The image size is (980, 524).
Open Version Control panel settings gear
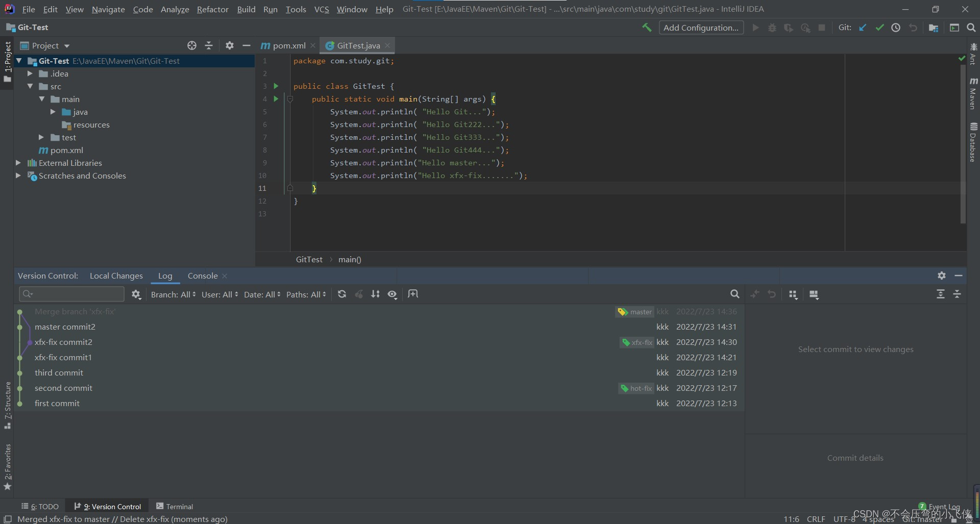click(942, 276)
